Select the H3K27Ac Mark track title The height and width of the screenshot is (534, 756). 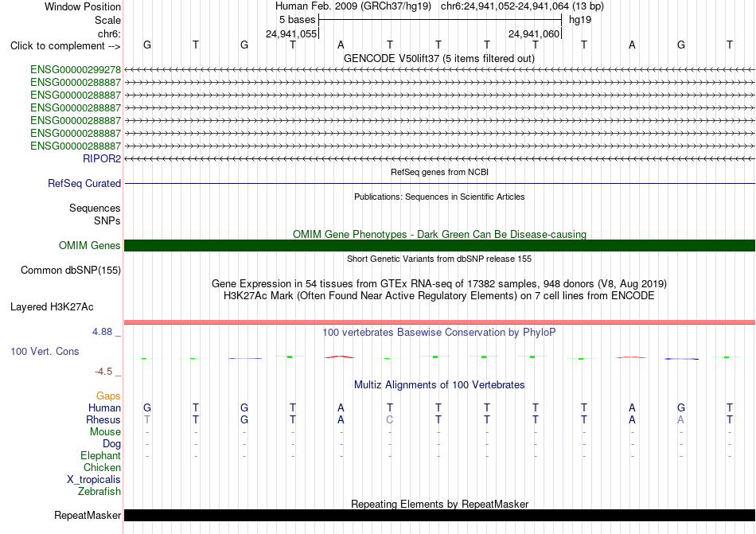tap(439, 295)
